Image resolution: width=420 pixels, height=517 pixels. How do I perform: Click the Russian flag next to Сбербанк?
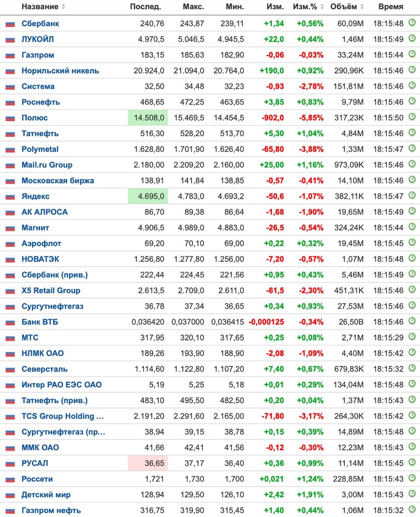tap(10, 24)
